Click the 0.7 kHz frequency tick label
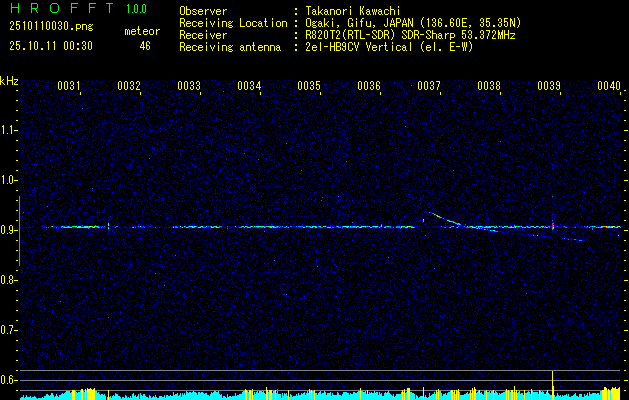The image size is (629, 400). tap(7, 330)
